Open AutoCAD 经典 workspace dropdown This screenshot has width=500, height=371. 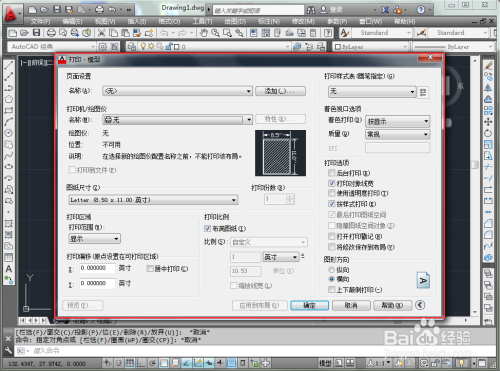[x=52, y=47]
